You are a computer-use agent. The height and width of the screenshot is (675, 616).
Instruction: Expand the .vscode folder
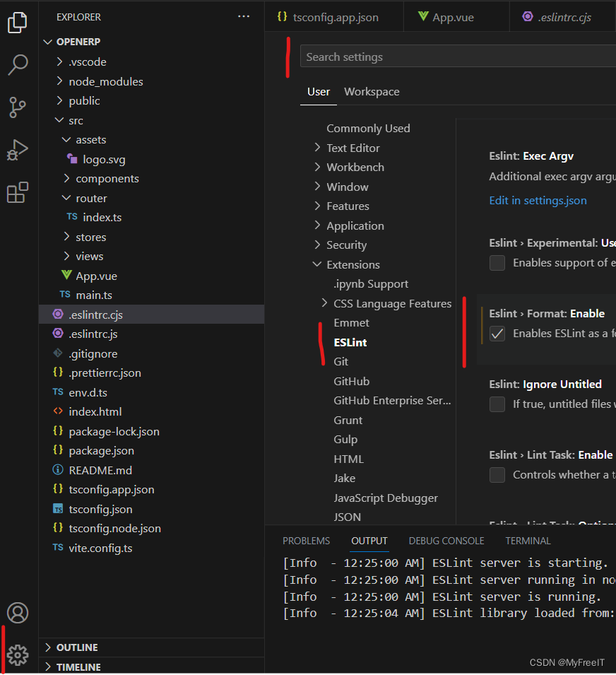point(60,62)
